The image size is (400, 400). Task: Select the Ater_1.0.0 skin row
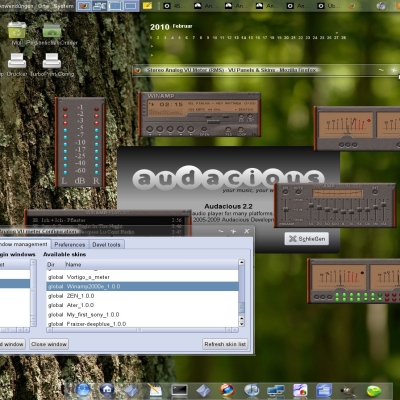coord(142,305)
